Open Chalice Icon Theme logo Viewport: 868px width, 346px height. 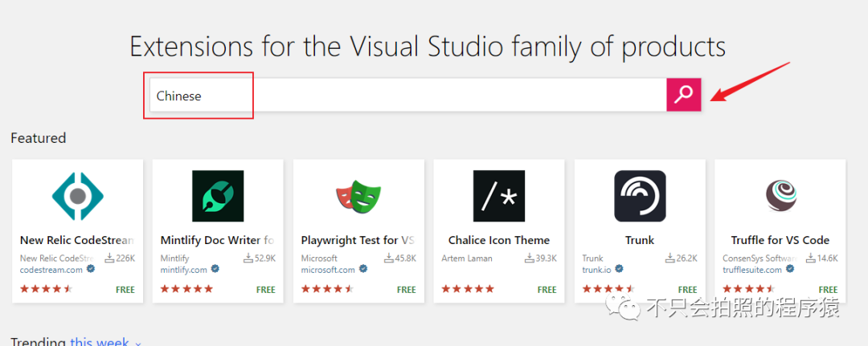[x=499, y=196]
